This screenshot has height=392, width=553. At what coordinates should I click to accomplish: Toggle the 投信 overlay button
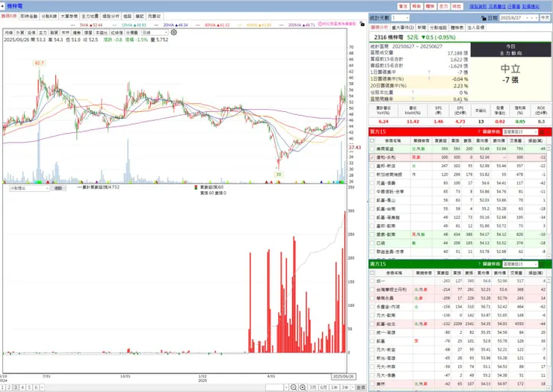tap(31, 32)
